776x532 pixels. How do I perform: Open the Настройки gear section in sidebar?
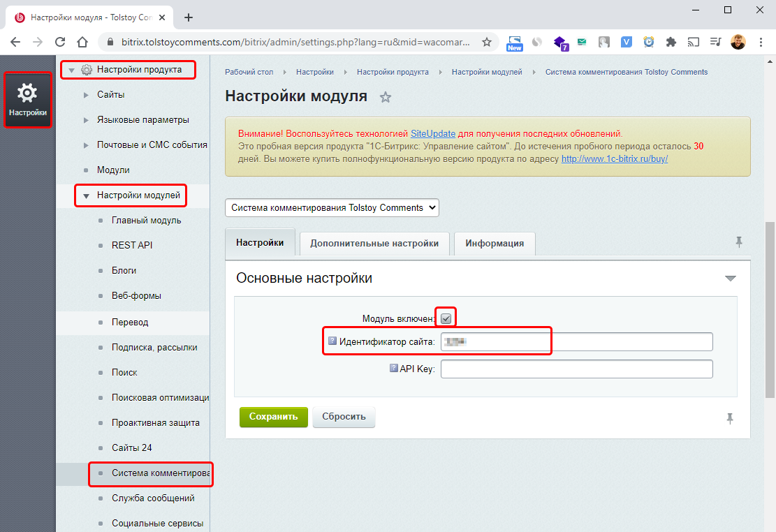point(28,101)
